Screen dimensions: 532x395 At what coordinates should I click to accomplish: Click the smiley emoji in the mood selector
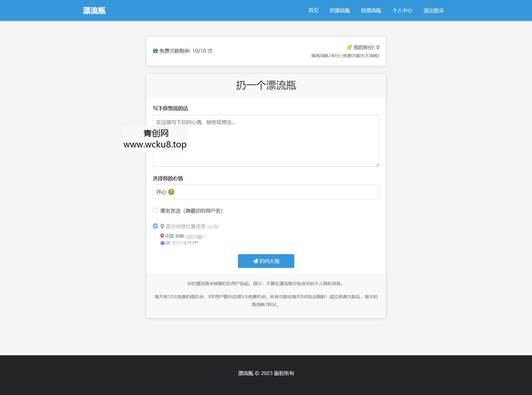[171, 192]
